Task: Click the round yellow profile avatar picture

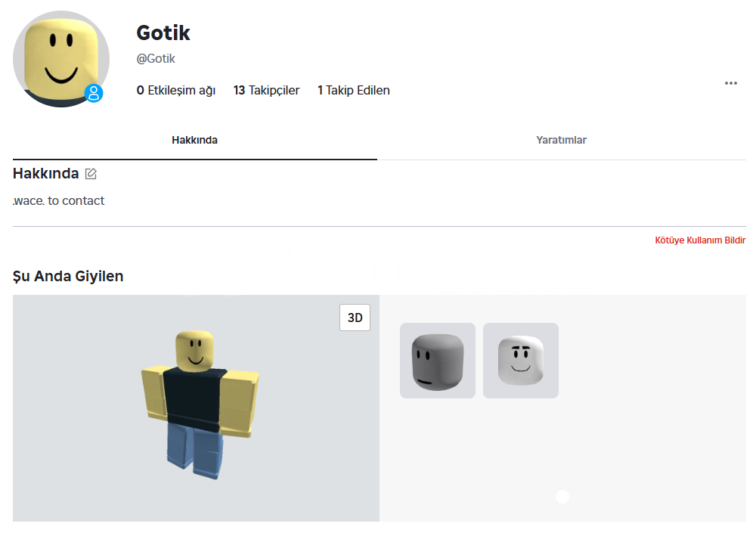Action: [x=61, y=59]
